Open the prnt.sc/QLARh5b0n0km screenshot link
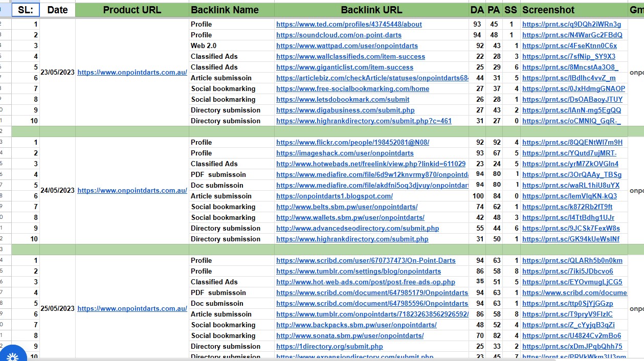644x361 pixels. 572,260
